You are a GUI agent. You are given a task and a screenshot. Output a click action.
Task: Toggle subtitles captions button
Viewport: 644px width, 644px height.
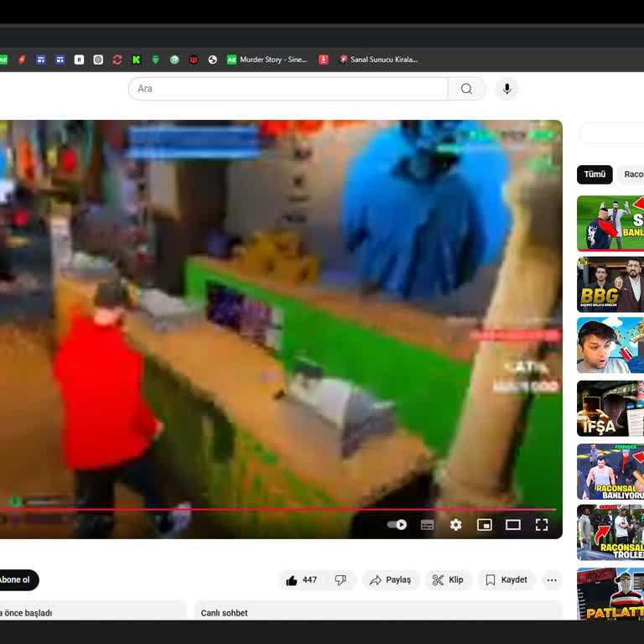tap(427, 524)
